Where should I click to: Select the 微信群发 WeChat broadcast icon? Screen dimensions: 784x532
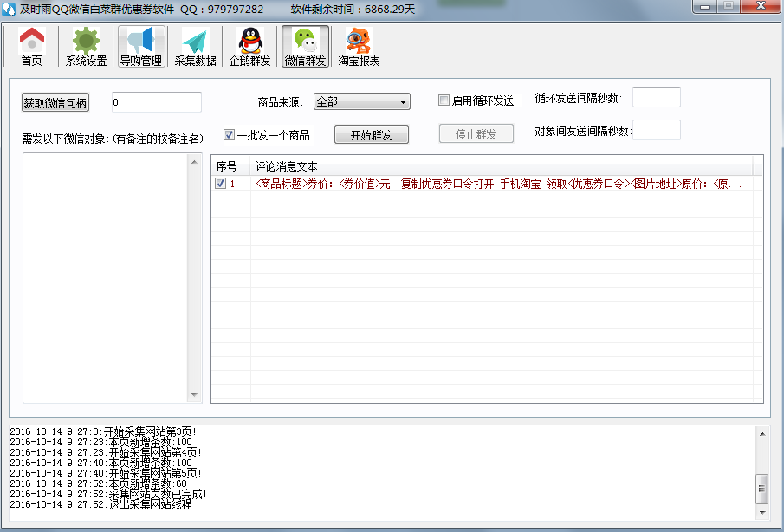304,47
